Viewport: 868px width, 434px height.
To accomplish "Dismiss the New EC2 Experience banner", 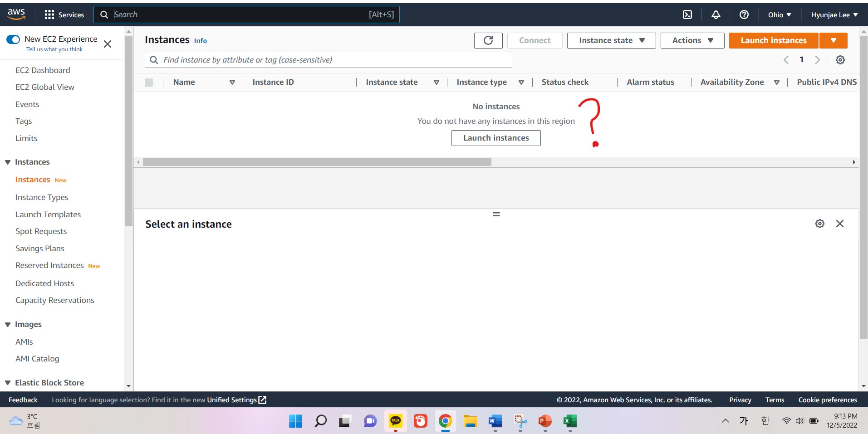I will (108, 44).
